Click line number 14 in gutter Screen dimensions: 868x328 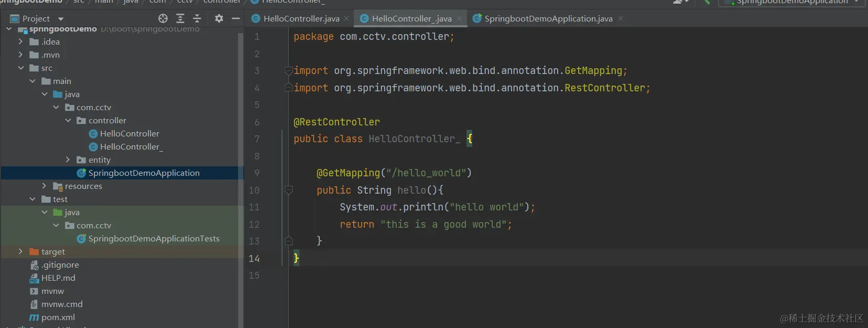pos(254,258)
